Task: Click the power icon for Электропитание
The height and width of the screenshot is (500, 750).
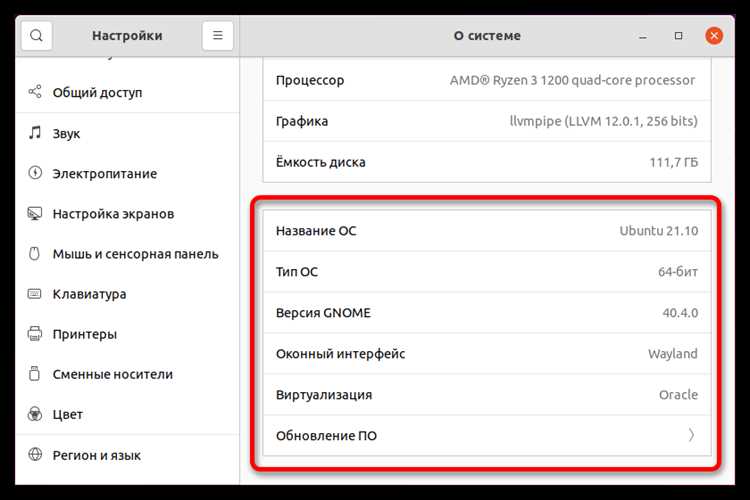Action: coord(35,173)
